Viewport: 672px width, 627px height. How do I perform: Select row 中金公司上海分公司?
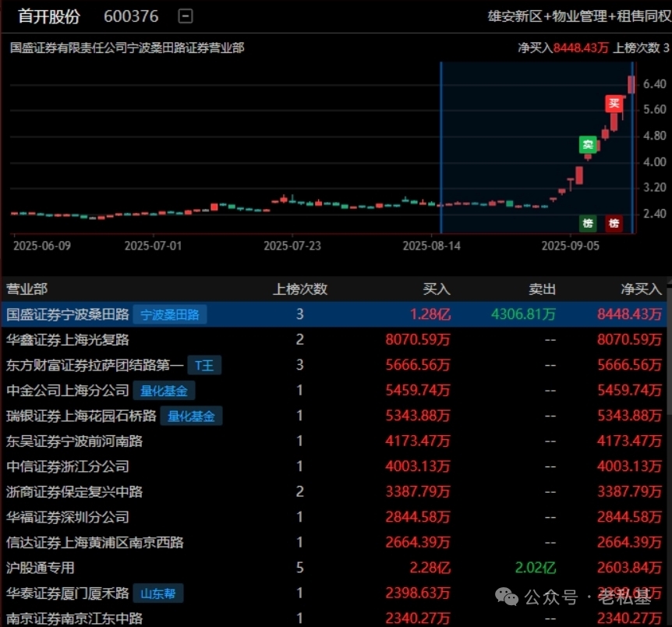334,390
